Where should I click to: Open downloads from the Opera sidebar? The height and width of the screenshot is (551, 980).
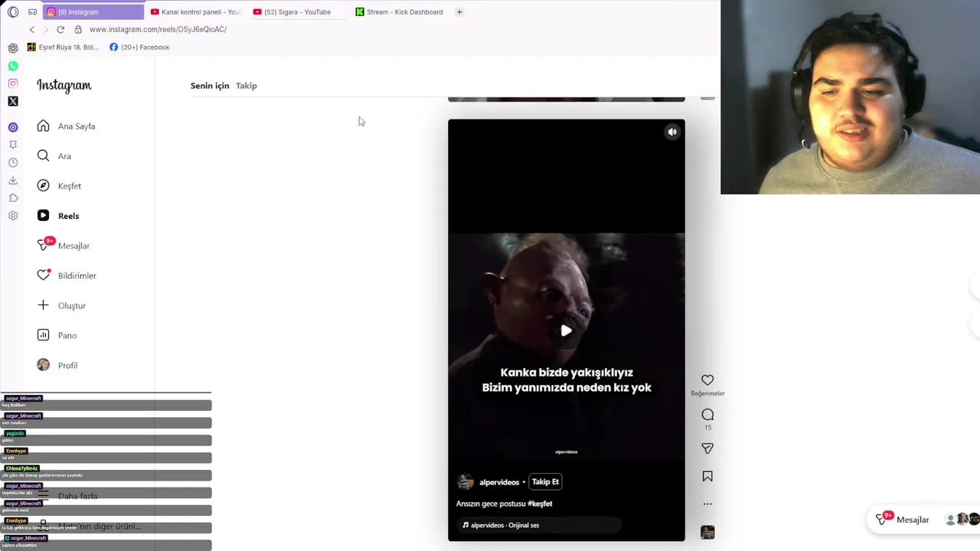pyautogui.click(x=13, y=180)
